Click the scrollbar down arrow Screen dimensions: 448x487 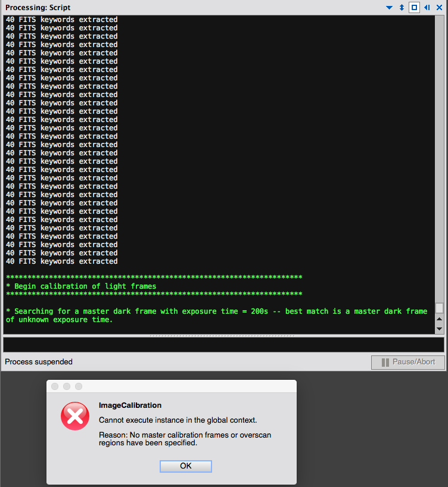click(x=439, y=329)
